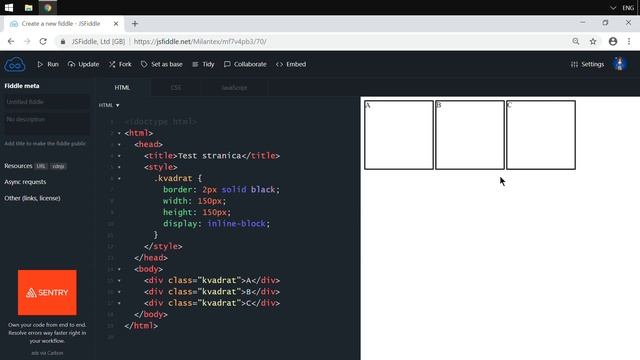Click the Chrome taskbar icon
640x360 pixels.
point(48,7)
